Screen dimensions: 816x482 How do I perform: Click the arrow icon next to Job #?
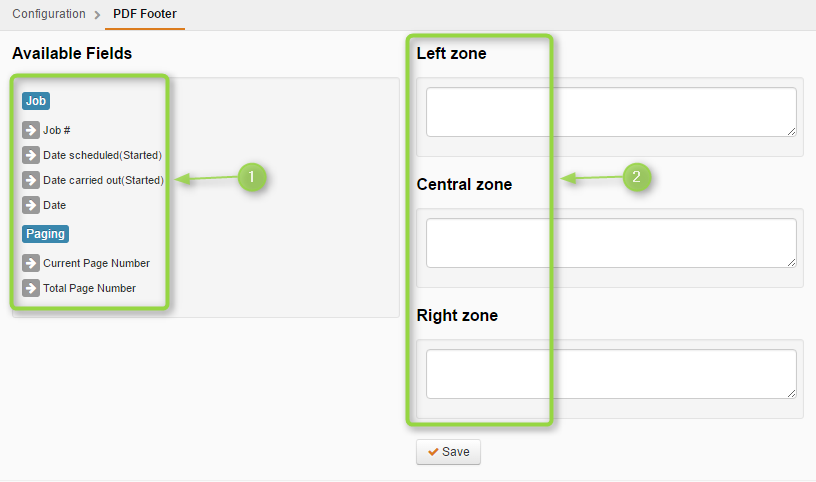tap(31, 130)
